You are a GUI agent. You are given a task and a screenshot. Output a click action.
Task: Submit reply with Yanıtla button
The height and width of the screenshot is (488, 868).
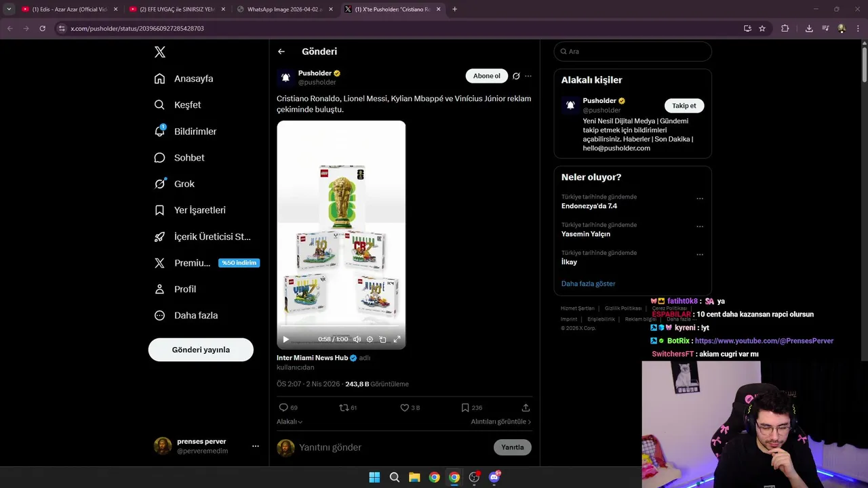tap(513, 447)
